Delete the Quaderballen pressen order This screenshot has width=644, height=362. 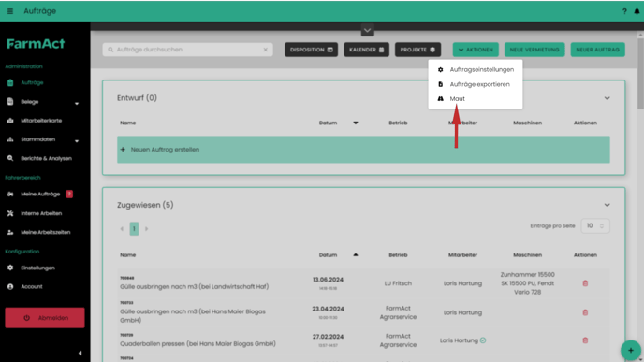585,340
